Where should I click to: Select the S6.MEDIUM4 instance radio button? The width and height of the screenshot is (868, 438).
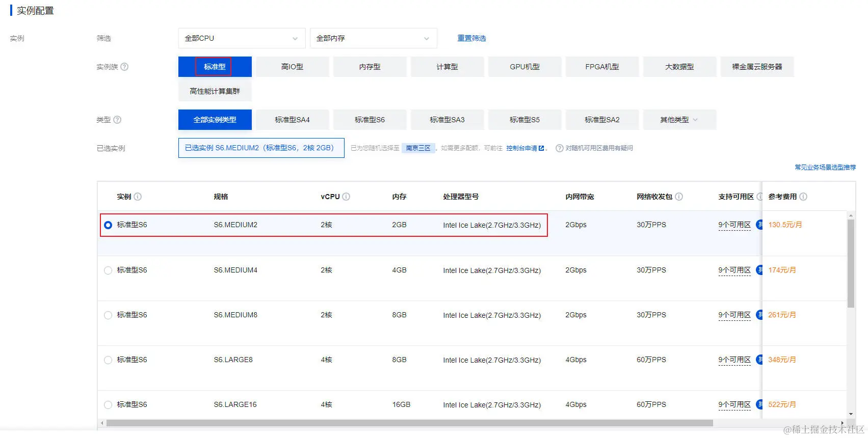tap(108, 270)
